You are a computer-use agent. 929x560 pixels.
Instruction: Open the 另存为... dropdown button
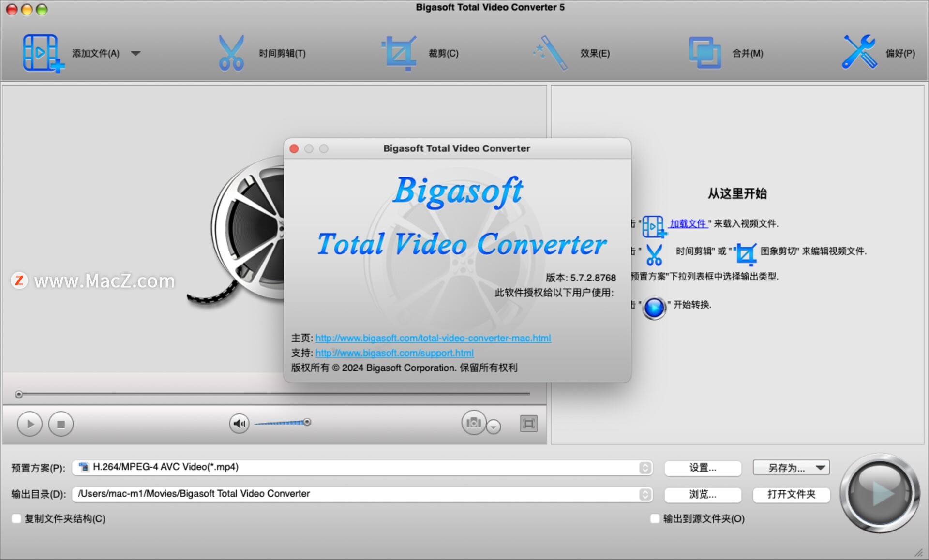tap(791, 468)
